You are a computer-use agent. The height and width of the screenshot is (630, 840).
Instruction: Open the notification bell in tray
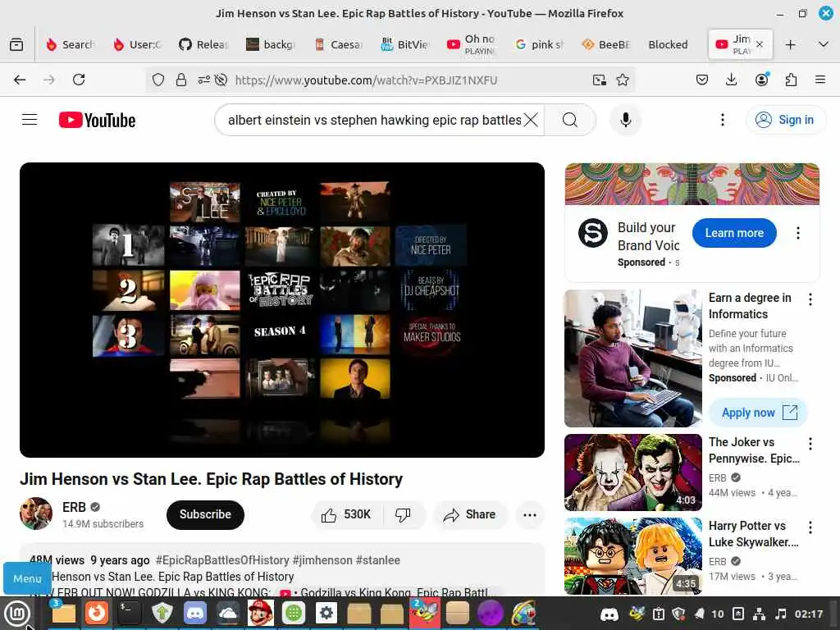click(699, 614)
